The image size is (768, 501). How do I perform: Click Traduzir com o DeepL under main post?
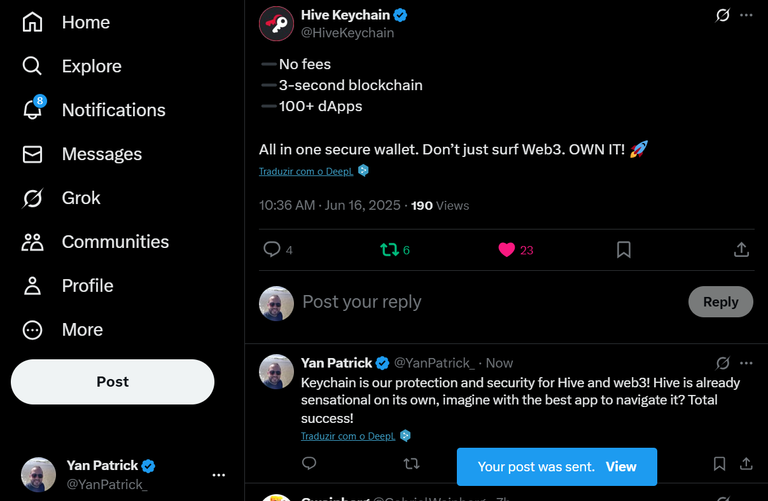click(306, 171)
